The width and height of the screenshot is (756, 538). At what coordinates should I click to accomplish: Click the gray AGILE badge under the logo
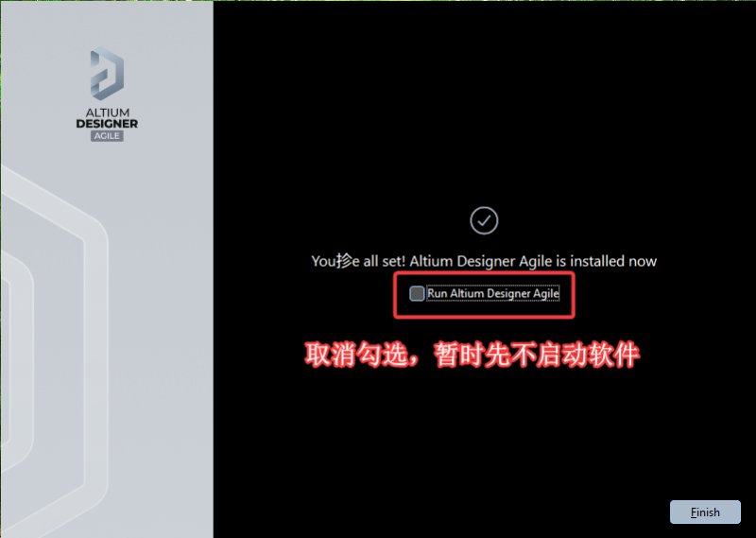tap(107, 136)
